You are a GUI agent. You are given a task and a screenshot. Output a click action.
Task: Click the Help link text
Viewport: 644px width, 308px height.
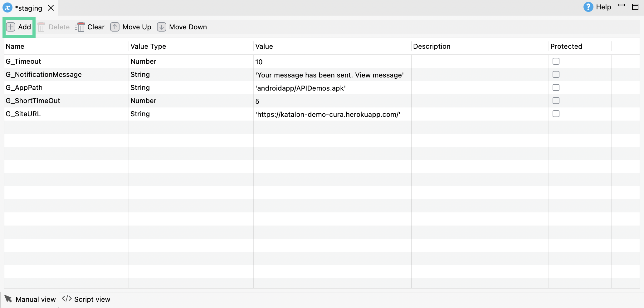(x=603, y=7)
